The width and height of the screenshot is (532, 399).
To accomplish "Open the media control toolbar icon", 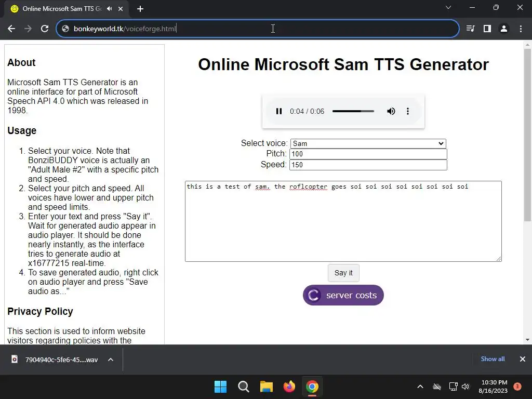I will coord(470,29).
